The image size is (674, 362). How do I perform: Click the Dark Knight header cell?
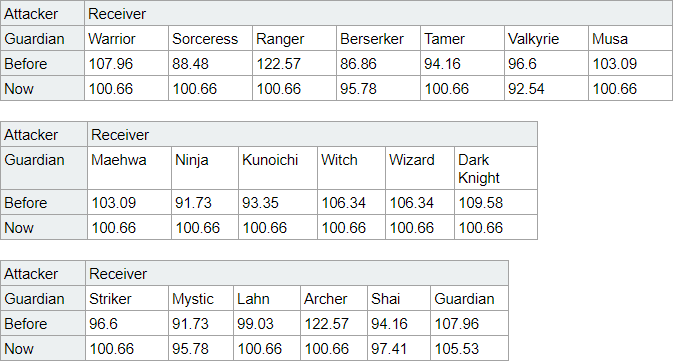(x=496, y=168)
